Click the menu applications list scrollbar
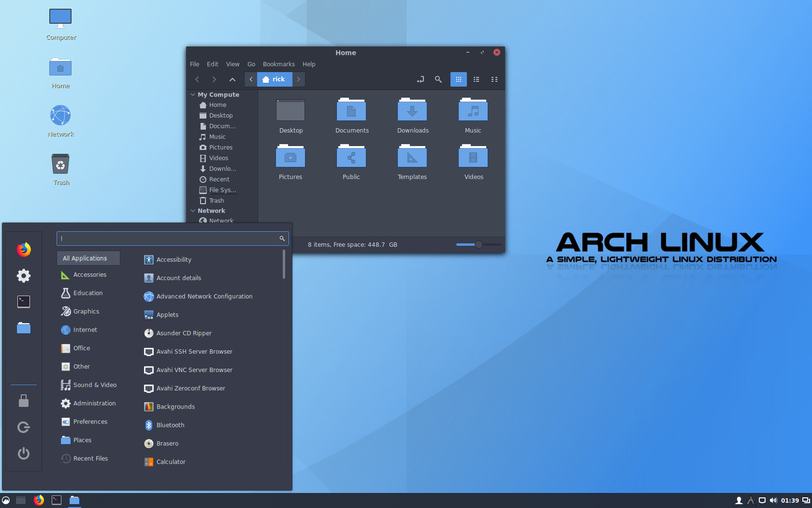 (x=284, y=264)
